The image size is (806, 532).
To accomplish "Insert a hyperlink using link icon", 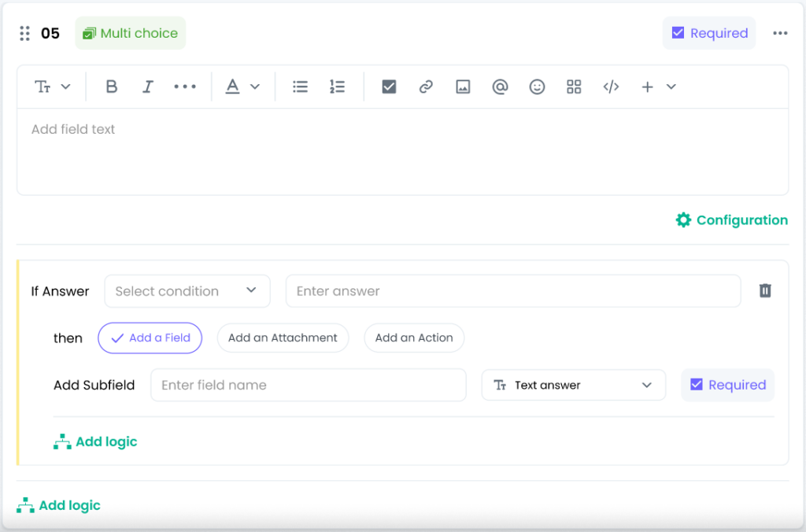I will pyautogui.click(x=426, y=87).
